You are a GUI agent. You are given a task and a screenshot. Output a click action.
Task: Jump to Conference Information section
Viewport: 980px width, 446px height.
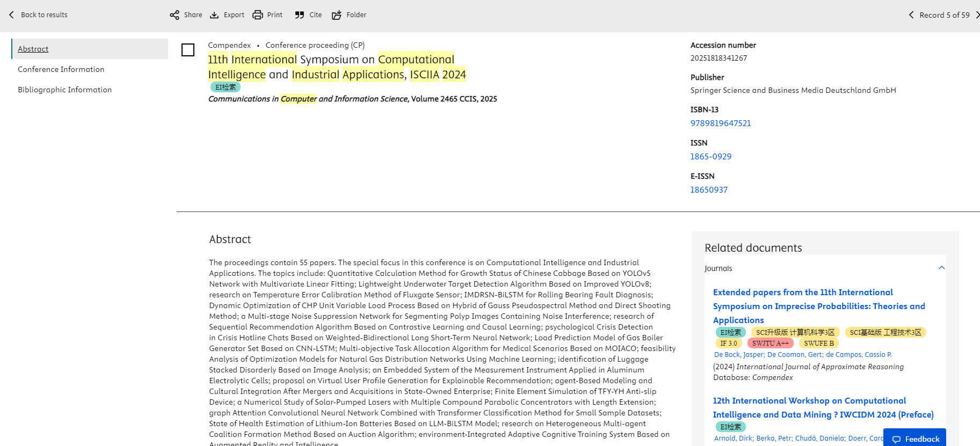(x=61, y=69)
